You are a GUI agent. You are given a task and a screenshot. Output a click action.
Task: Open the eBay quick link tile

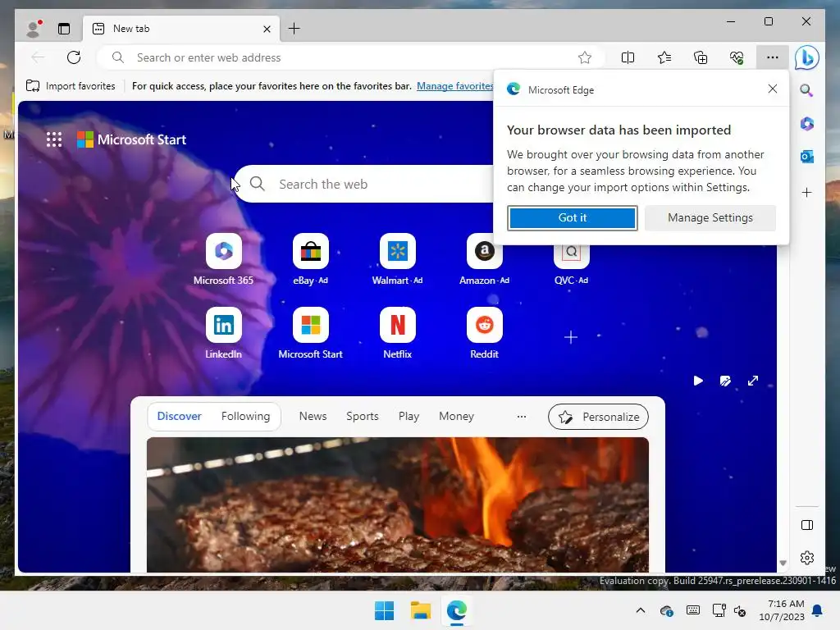coord(311,260)
